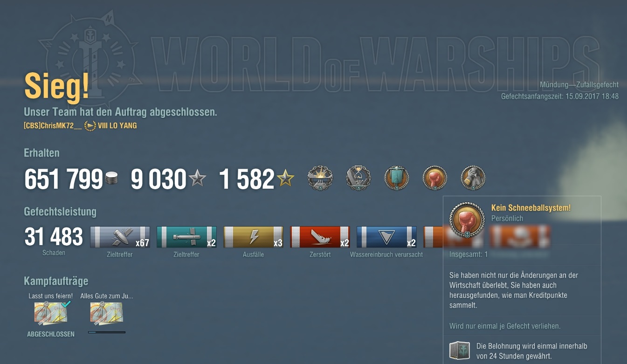This screenshot has width=627, height=364.
Task: Click the grey XP star icon
Action: pos(197,178)
